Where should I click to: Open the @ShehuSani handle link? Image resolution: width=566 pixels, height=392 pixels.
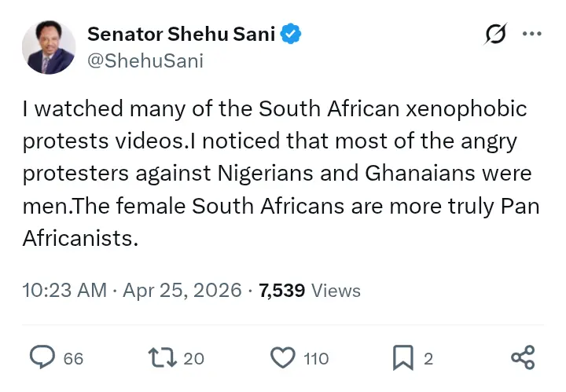tap(145, 60)
